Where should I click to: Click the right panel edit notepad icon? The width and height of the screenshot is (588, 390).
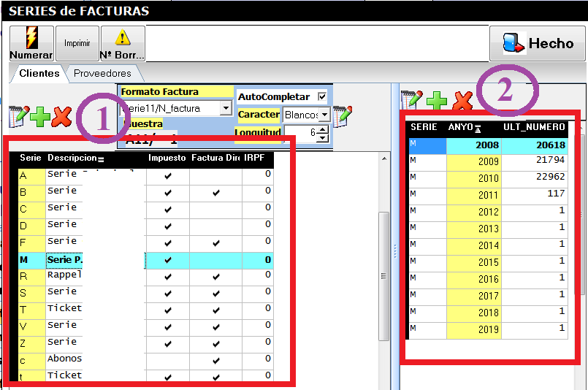pyautogui.click(x=411, y=100)
